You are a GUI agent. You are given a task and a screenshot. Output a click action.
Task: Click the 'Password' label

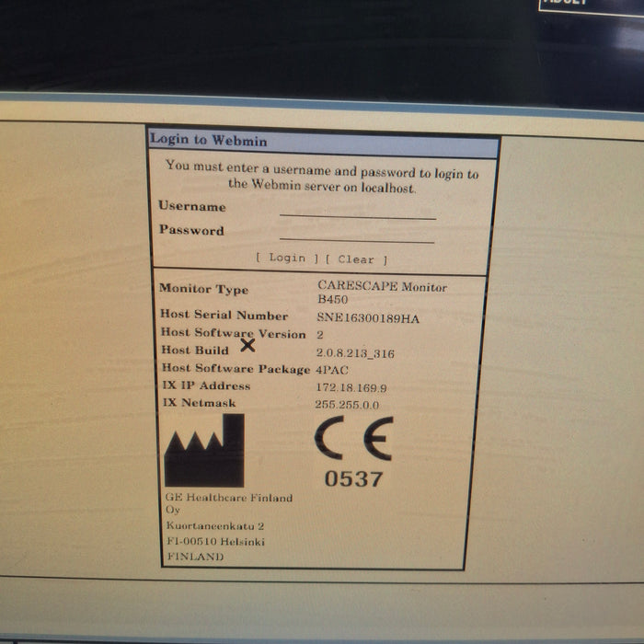point(191,230)
